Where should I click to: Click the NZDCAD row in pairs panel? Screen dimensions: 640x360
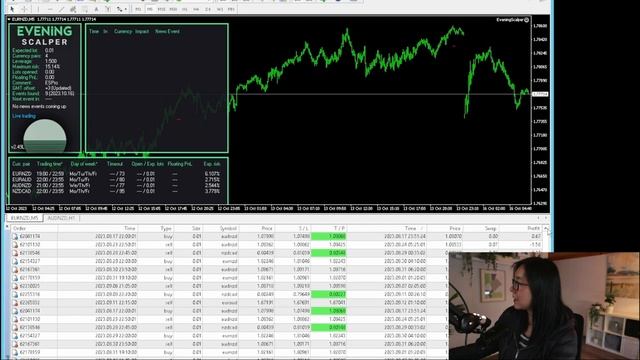pyautogui.click(x=116, y=191)
